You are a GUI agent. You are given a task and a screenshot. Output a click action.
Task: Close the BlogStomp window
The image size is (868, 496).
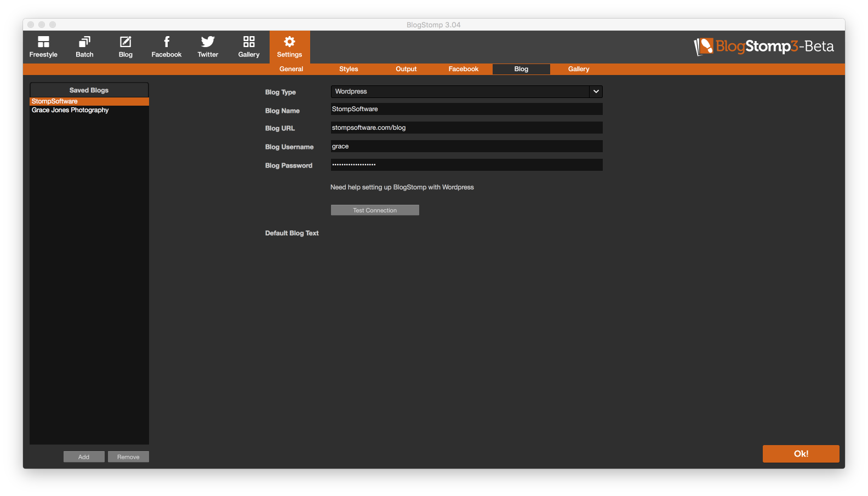31,25
